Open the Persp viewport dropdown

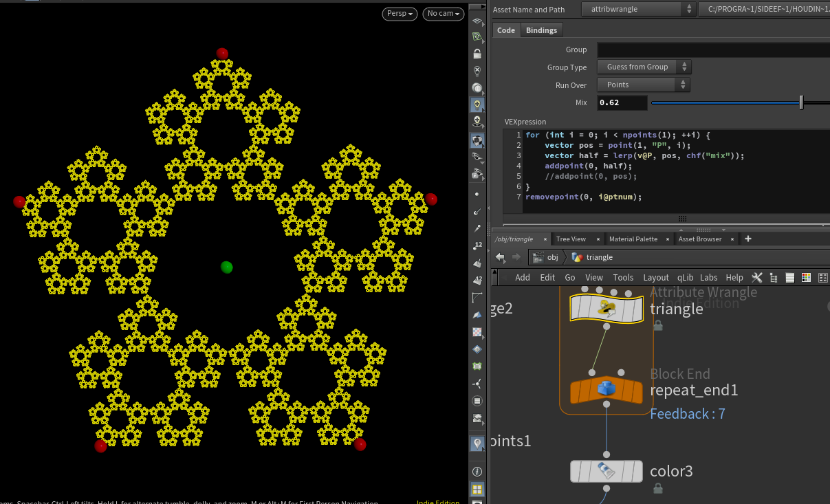pyautogui.click(x=400, y=14)
